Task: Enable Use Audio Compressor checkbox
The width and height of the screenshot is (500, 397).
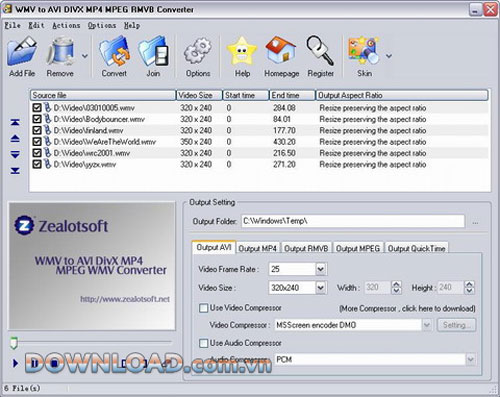Action: click(x=203, y=343)
